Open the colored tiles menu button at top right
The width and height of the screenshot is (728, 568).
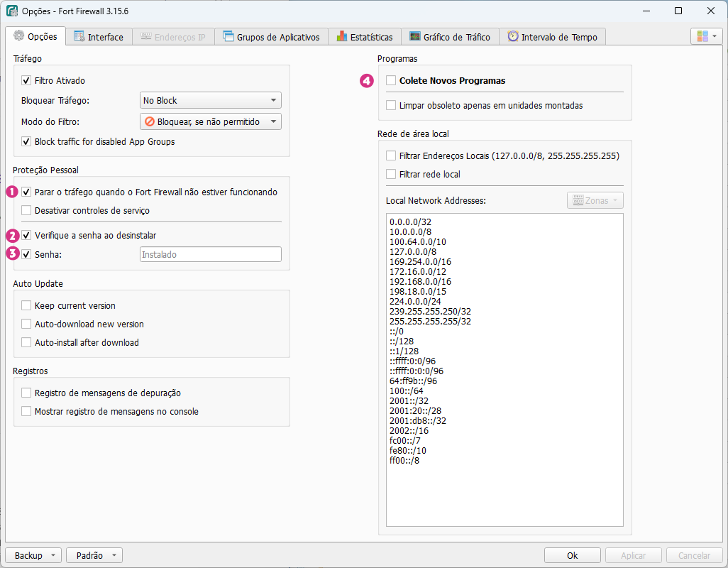click(x=707, y=36)
